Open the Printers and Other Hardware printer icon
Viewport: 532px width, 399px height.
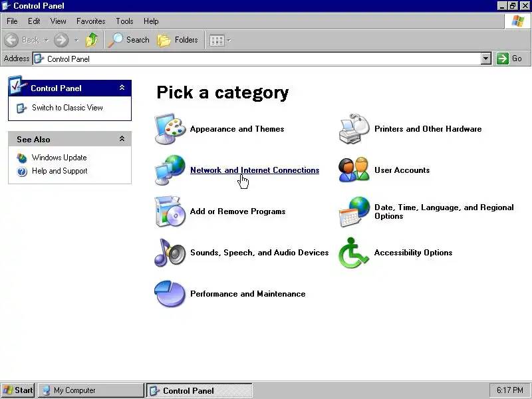(354, 129)
